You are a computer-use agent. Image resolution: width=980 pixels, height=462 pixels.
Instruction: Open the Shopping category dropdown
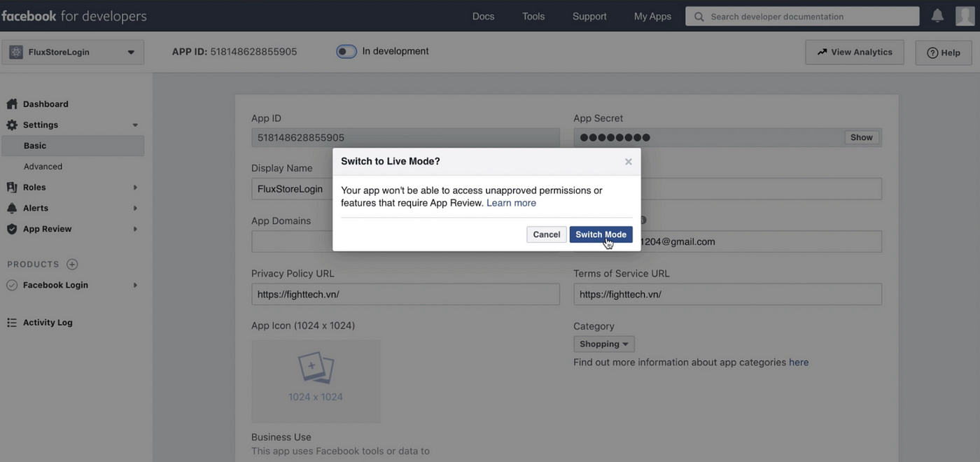click(604, 344)
